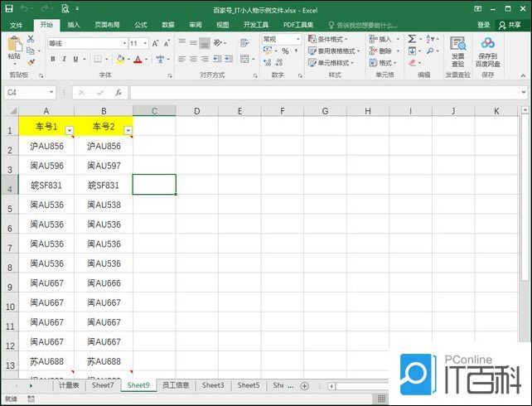Click the Name Box showing C4
Viewport: 532px width, 406px height.
(x=30, y=92)
